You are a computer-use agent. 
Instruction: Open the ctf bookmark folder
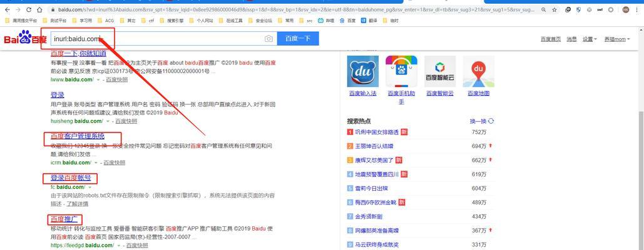coord(148,21)
